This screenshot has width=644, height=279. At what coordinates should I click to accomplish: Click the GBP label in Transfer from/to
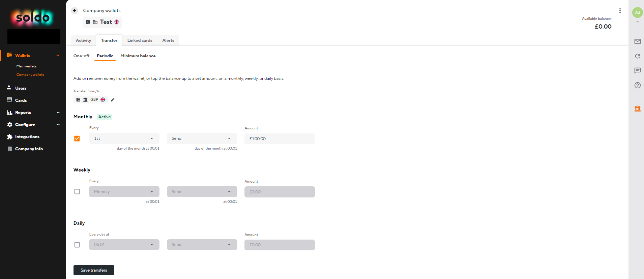point(94,100)
